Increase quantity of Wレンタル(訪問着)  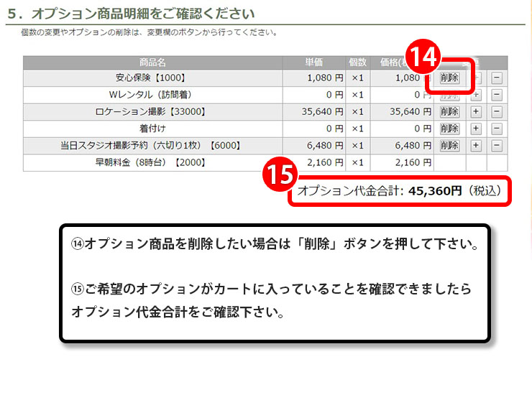click(476, 95)
